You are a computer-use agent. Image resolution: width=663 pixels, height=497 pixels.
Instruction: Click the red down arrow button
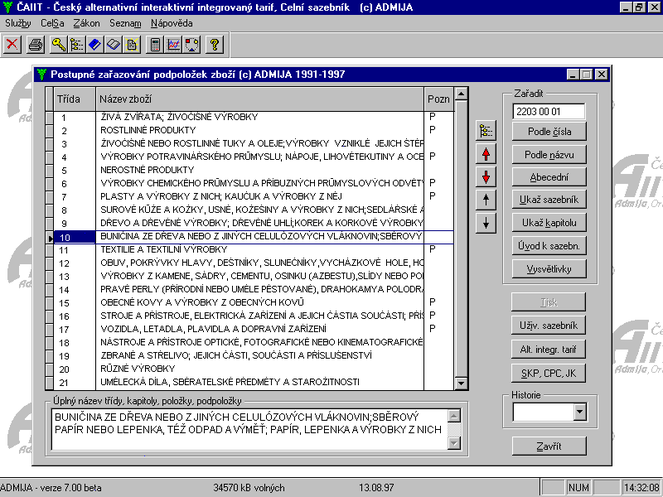click(487, 176)
